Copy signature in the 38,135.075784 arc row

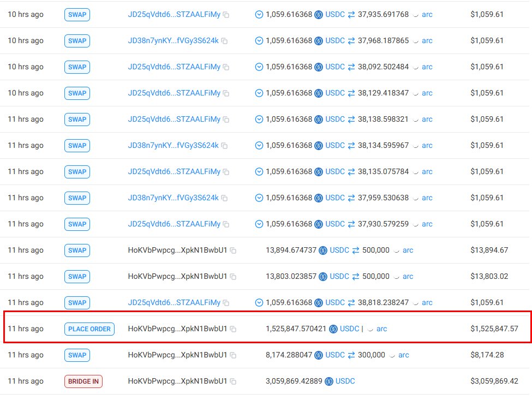226,172
